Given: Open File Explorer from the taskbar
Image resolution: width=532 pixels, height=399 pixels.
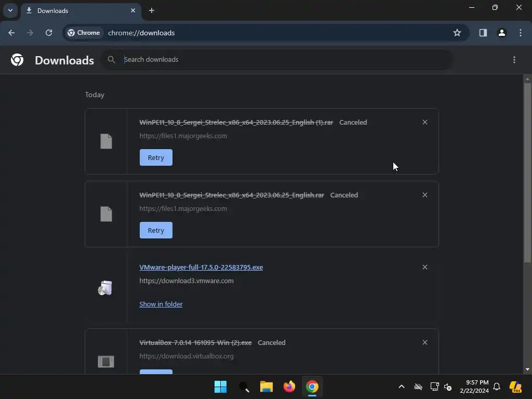Looking at the screenshot, I should (267, 387).
